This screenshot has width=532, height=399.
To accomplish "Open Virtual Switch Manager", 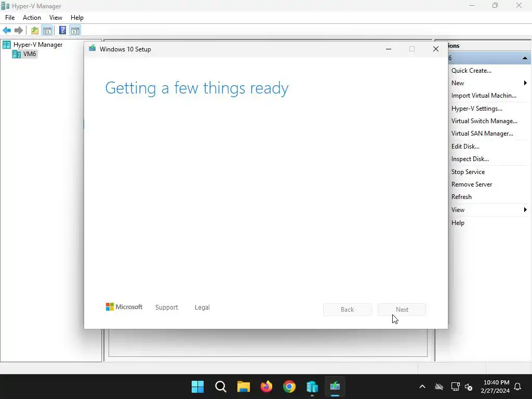I will pyautogui.click(x=484, y=121).
